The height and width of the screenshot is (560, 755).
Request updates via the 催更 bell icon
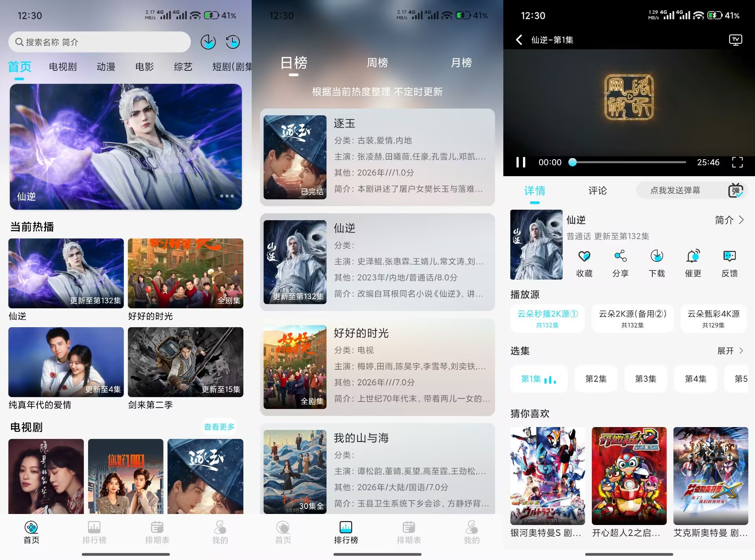pos(693,263)
